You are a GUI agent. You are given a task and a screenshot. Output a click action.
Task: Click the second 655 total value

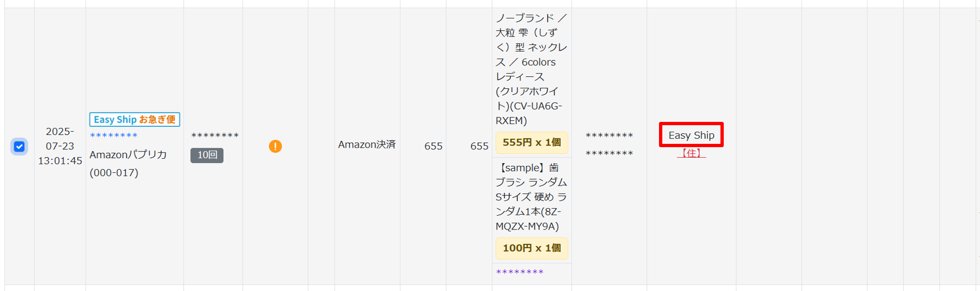pyautogui.click(x=479, y=146)
